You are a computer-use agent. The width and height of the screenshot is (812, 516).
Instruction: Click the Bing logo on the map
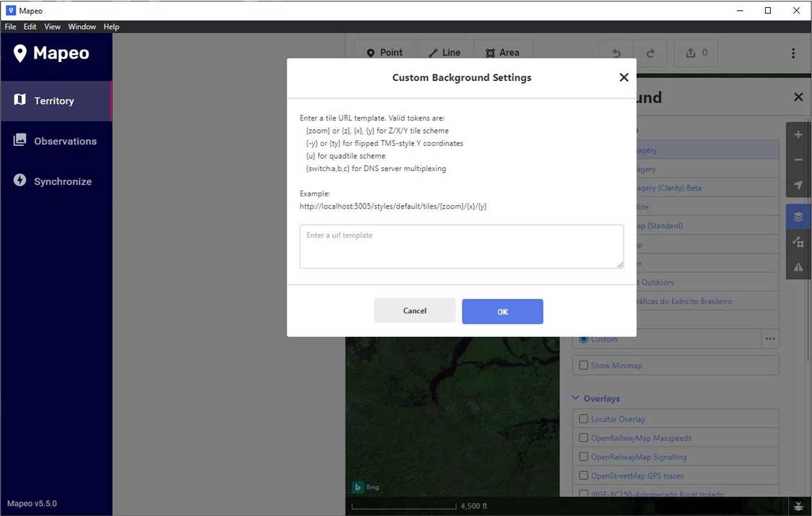click(x=366, y=487)
